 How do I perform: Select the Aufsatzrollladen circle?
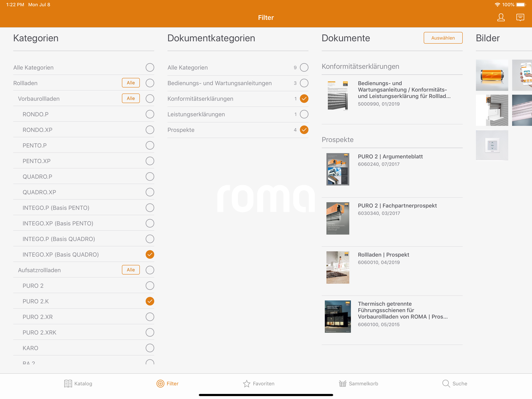(150, 270)
